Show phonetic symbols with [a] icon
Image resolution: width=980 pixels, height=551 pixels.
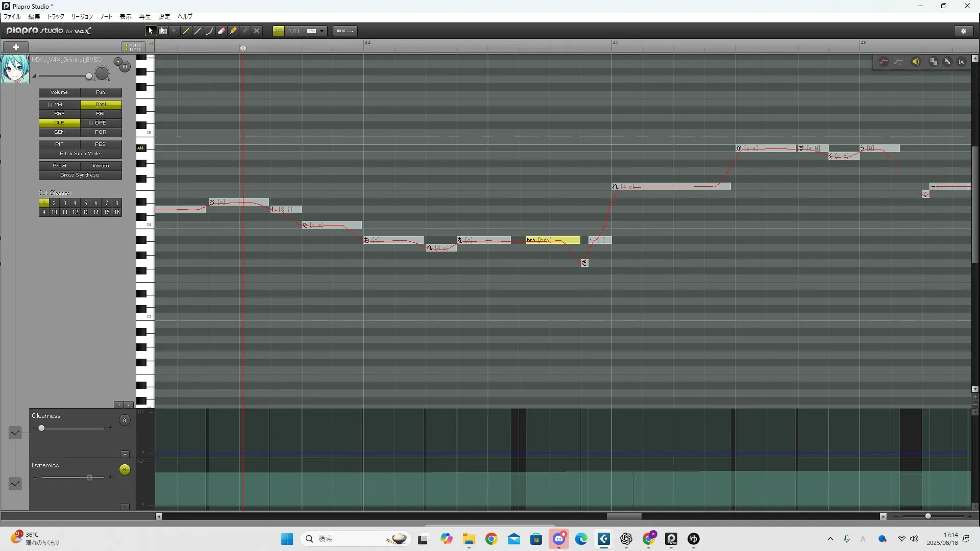(962, 62)
